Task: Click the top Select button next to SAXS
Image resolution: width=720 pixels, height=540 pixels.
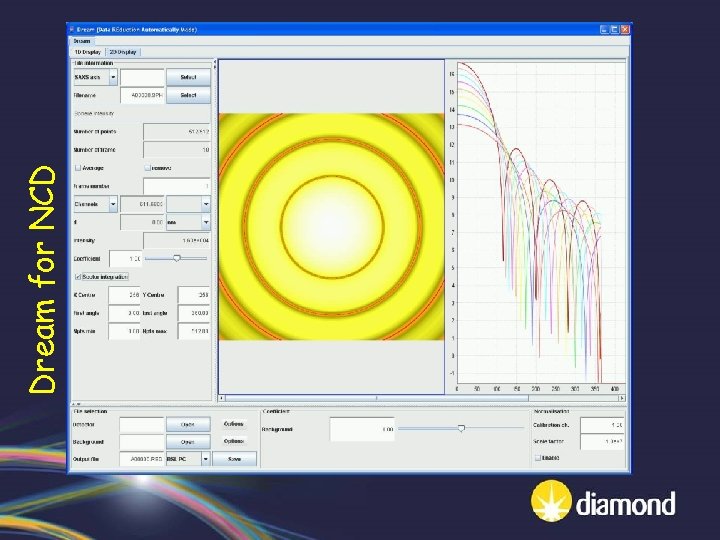Action: (188, 77)
